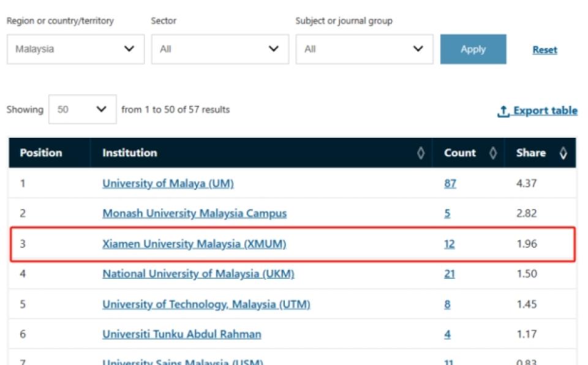Change the Showing results per page dropdown
The width and height of the screenshot is (588, 365).
[x=82, y=109]
